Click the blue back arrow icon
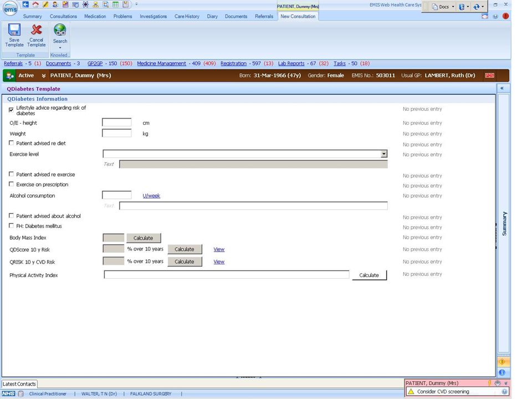The width and height of the screenshot is (532, 399). tap(25, 4)
